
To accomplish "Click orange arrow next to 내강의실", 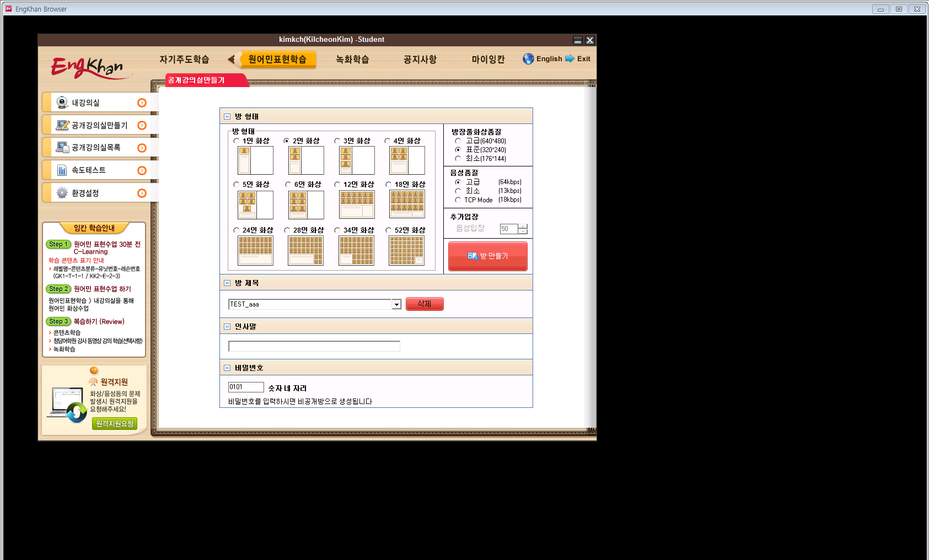I will (x=142, y=103).
